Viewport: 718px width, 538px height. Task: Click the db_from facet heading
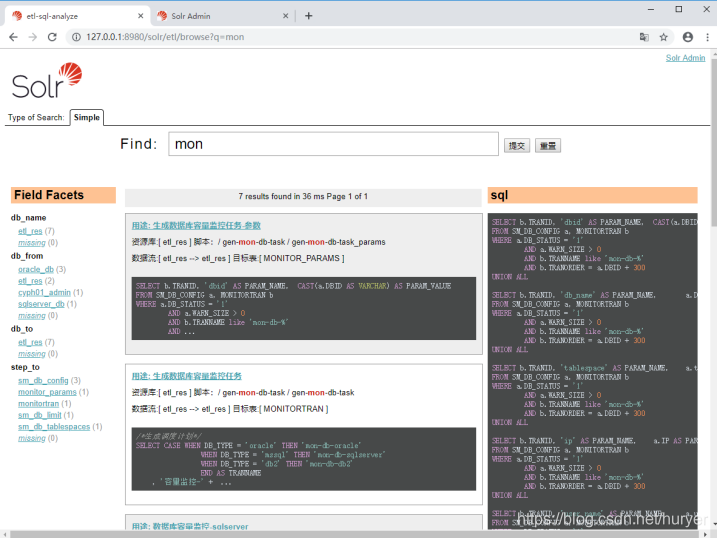coord(27,256)
